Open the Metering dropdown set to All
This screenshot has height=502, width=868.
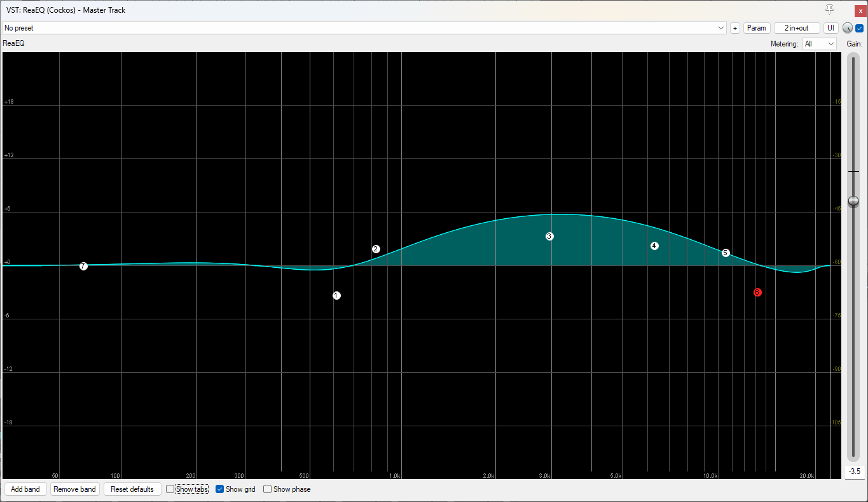click(819, 44)
